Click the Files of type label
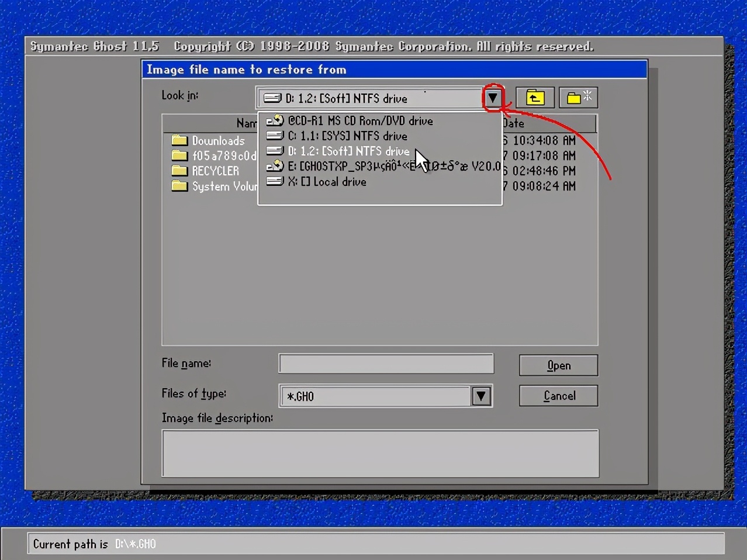Image resolution: width=747 pixels, height=560 pixels. pos(194,393)
